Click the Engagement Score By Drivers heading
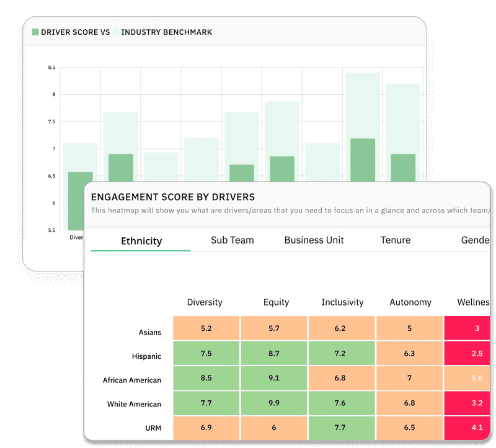This screenshot has height=448, width=496. tap(173, 197)
